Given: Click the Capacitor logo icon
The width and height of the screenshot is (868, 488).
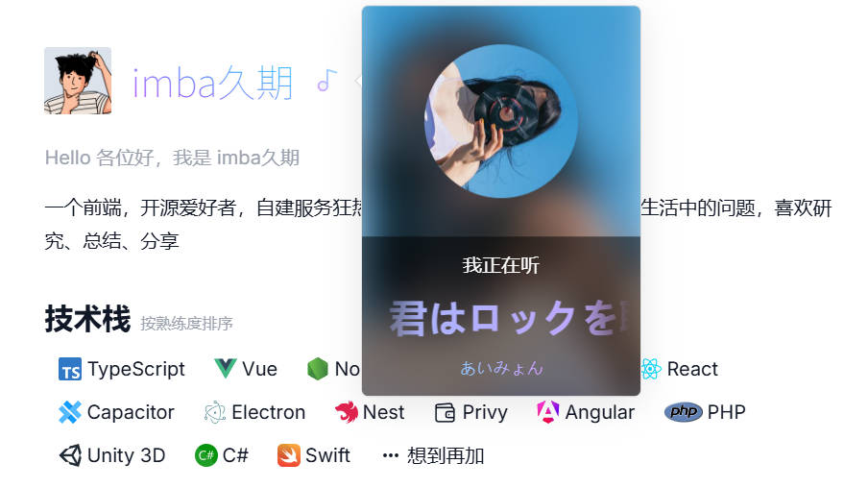Looking at the screenshot, I should pos(70,412).
